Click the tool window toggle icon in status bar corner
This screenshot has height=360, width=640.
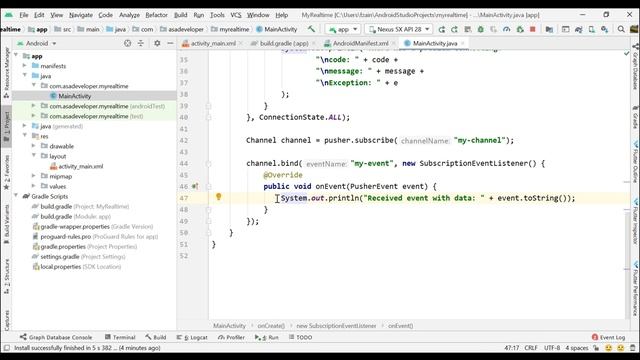[7, 348]
